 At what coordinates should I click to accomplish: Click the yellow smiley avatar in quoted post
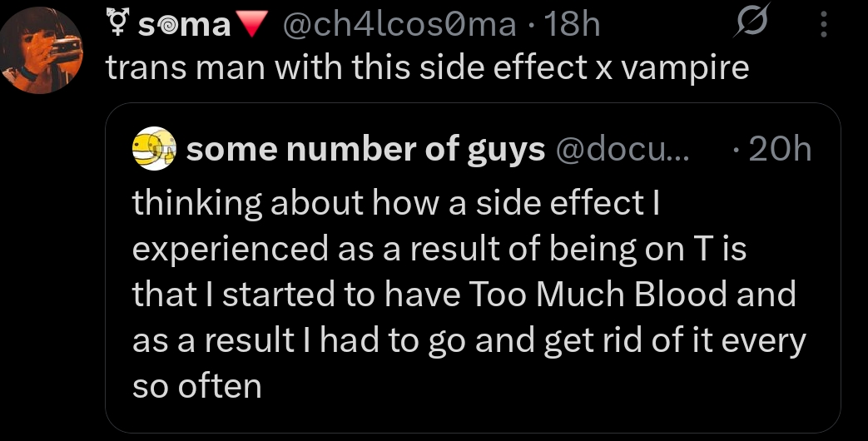tap(154, 151)
